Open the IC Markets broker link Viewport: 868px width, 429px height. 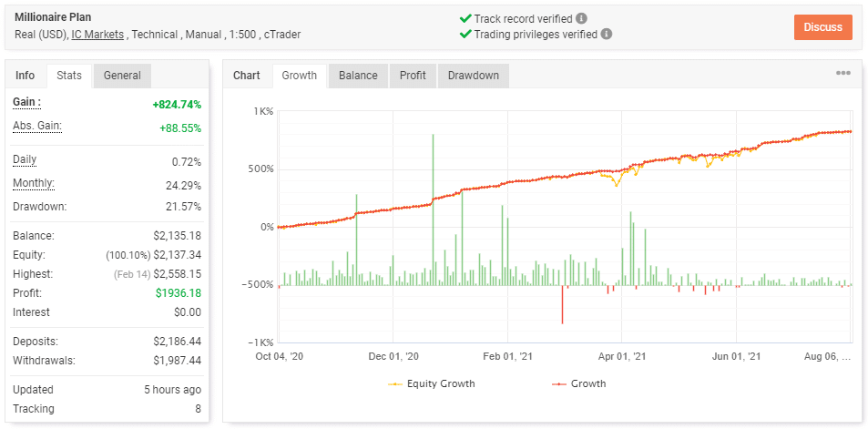98,35
